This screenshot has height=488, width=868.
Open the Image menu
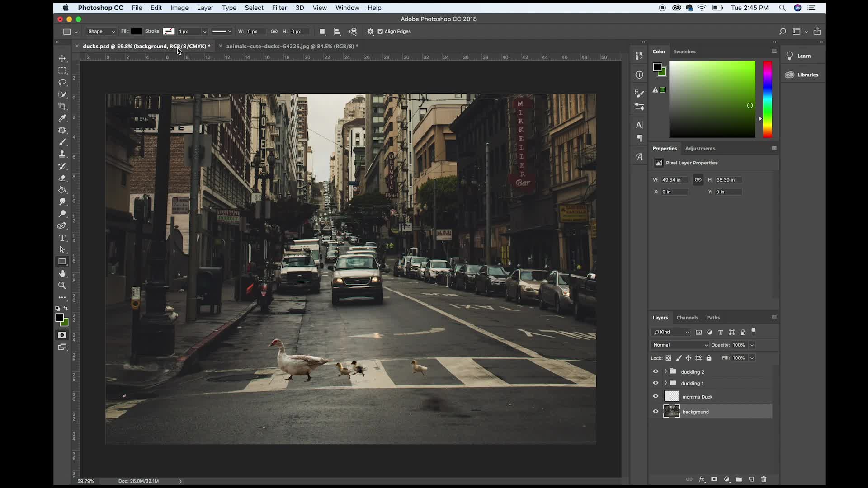(179, 8)
